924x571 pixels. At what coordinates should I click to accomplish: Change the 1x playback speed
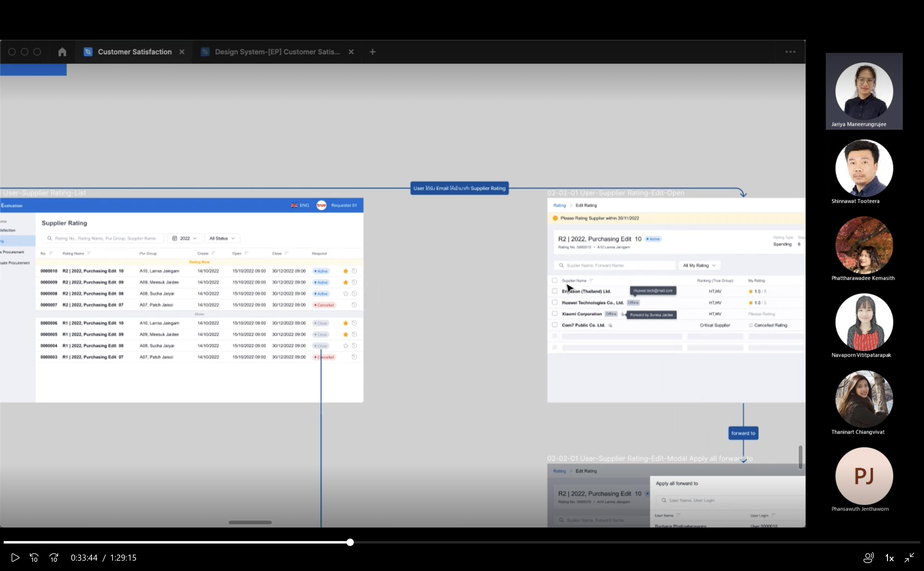(889, 558)
